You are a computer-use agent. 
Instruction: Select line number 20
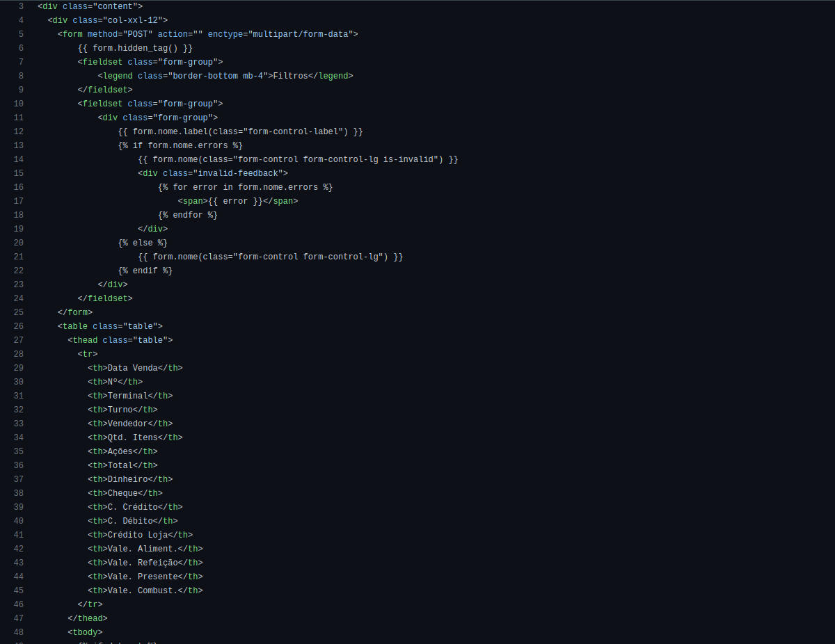click(19, 243)
